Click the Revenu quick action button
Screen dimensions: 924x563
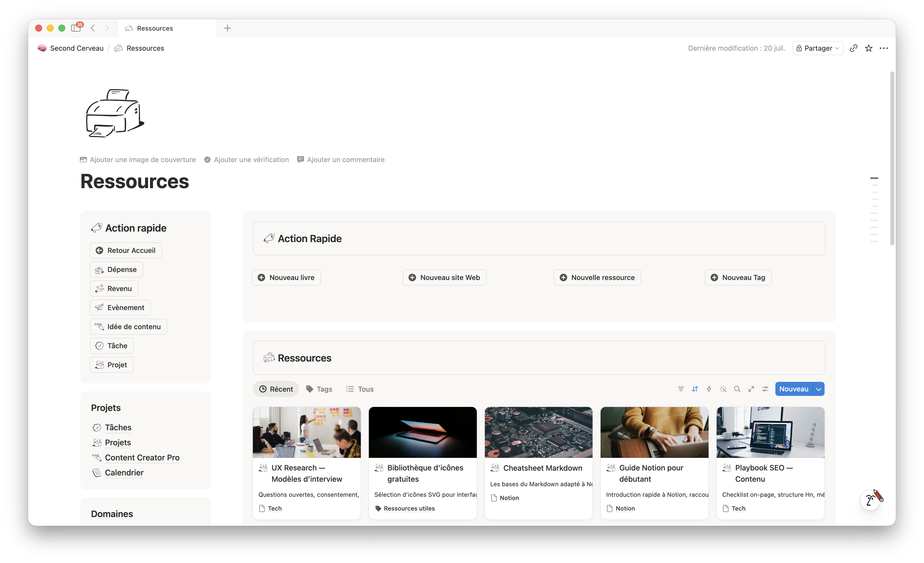(114, 289)
